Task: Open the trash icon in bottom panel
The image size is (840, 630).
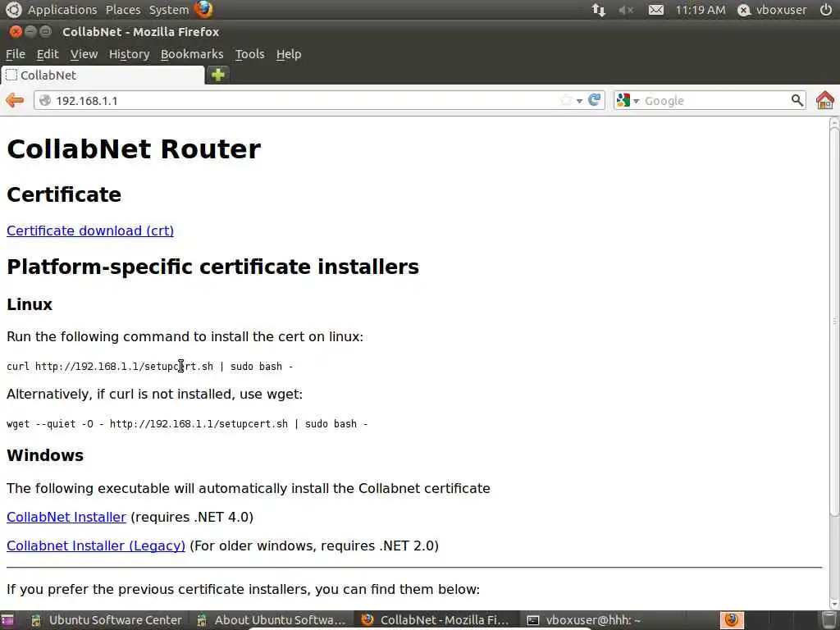Action: 829,620
